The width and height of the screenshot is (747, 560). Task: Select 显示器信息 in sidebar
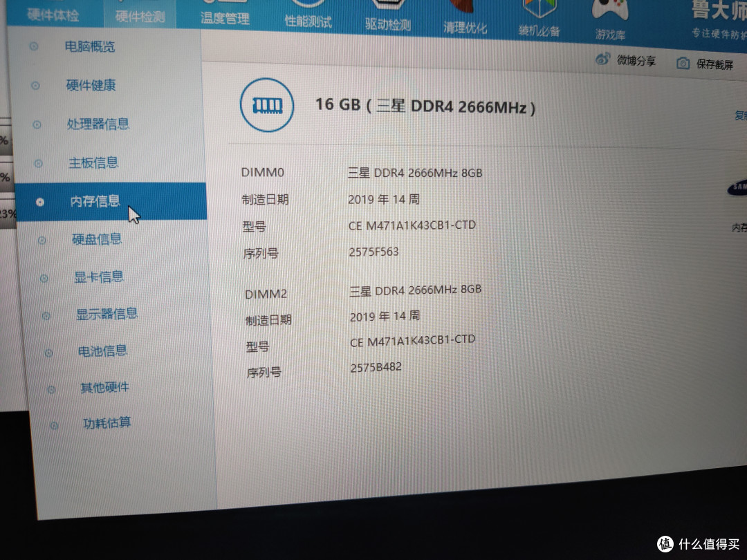pos(107,314)
